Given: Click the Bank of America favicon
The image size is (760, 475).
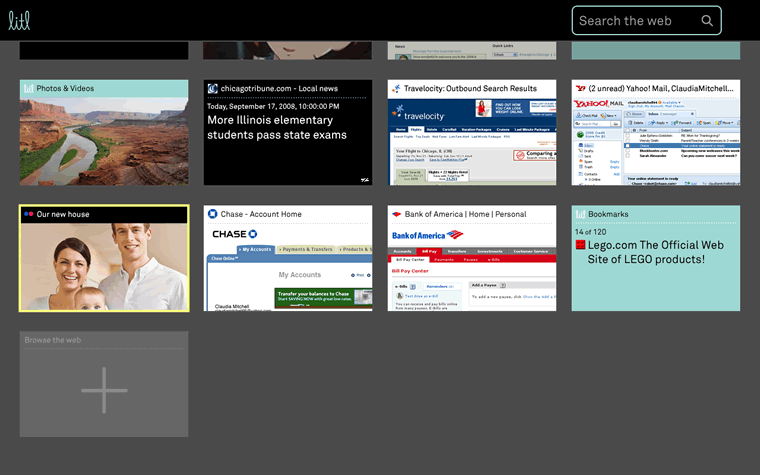Looking at the screenshot, I should [396, 214].
